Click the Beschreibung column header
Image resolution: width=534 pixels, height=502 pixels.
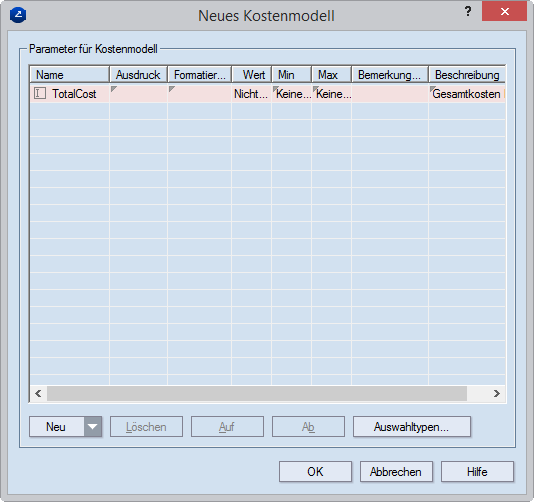[467, 75]
